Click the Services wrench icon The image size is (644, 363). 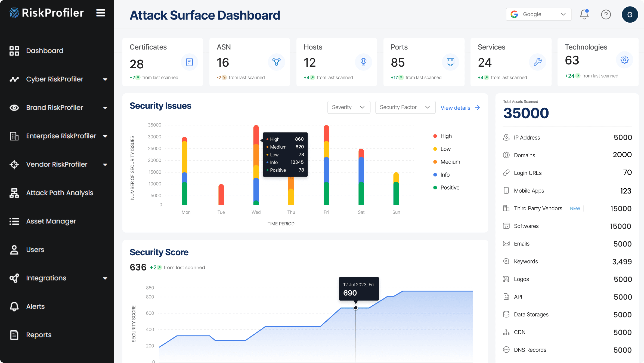click(x=537, y=62)
